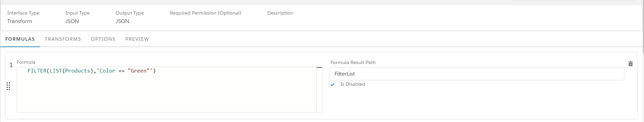The width and height of the screenshot is (644, 122).
Task: Click the Description field label
Action: (x=280, y=13)
